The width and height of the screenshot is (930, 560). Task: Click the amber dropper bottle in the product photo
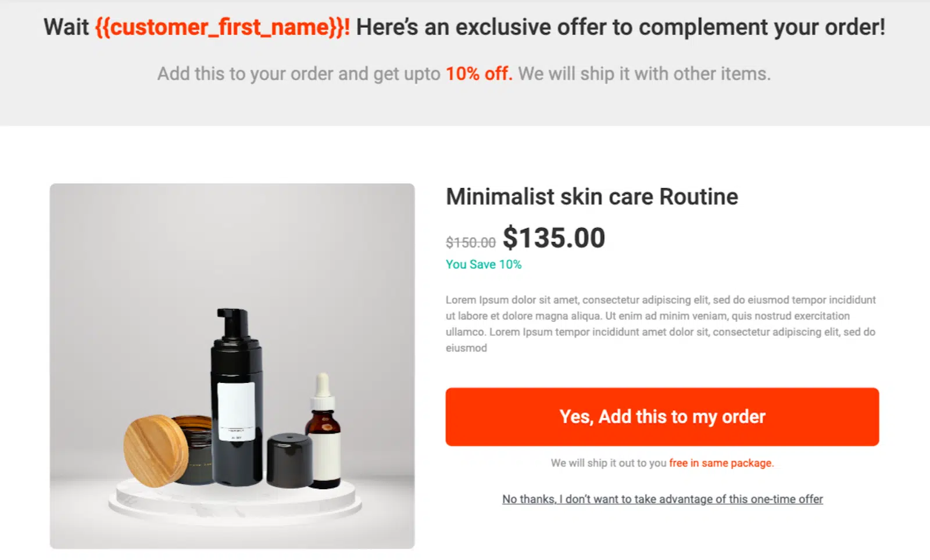(323, 431)
